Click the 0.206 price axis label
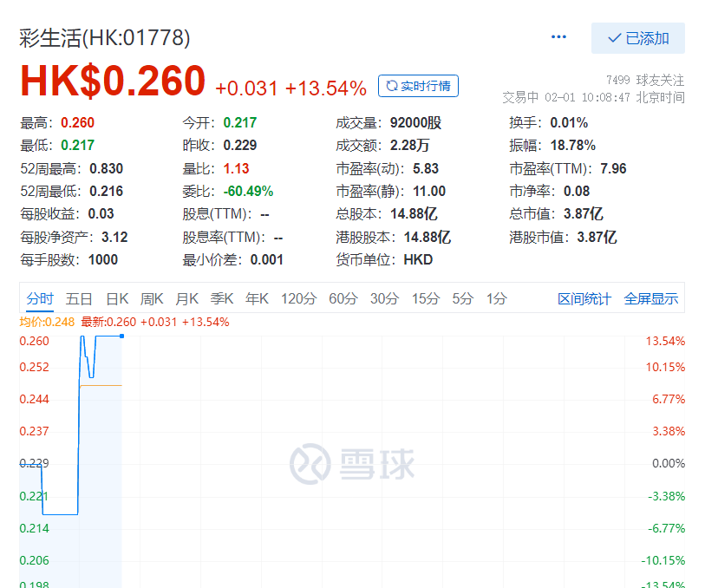 pyautogui.click(x=34, y=560)
